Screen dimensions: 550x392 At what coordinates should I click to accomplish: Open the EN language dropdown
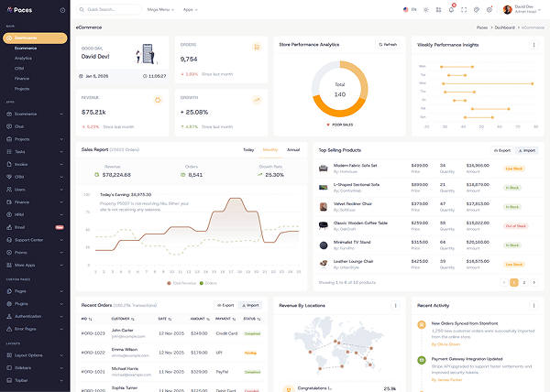tap(410, 9)
